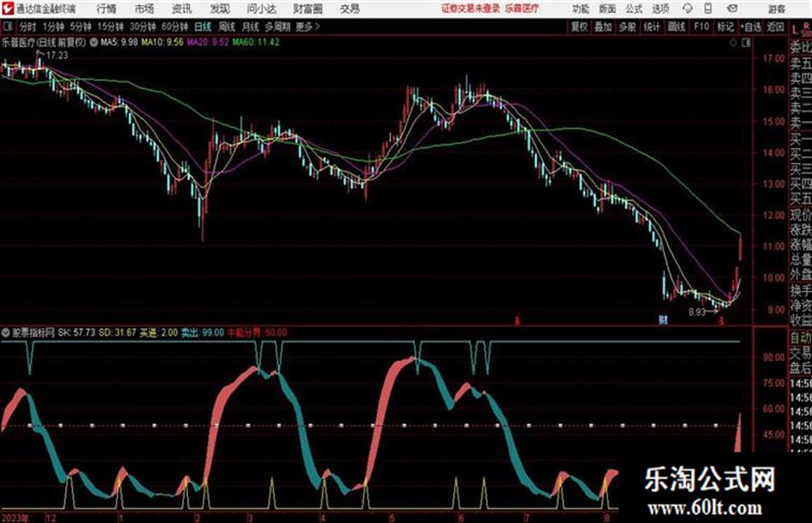Add to watchlist with 自选
The width and height of the screenshot is (812, 523).
751,27
